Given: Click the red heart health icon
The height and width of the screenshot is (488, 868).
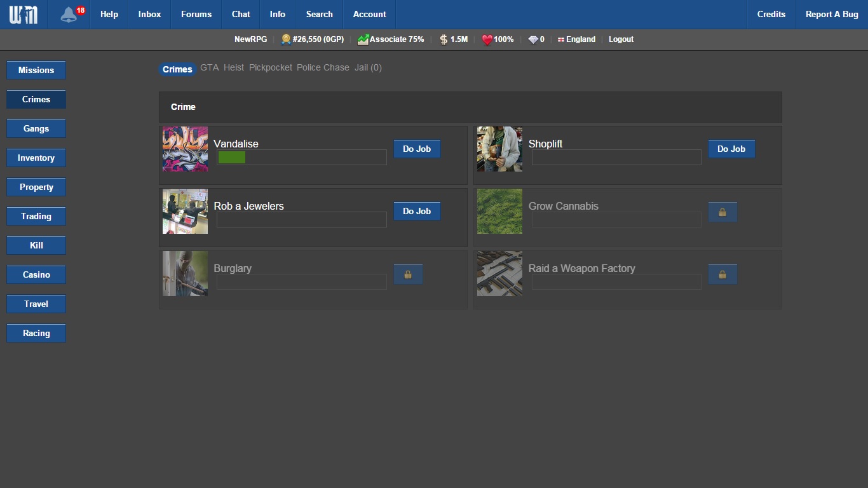Looking at the screenshot, I should pyautogui.click(x=487, y=39).
